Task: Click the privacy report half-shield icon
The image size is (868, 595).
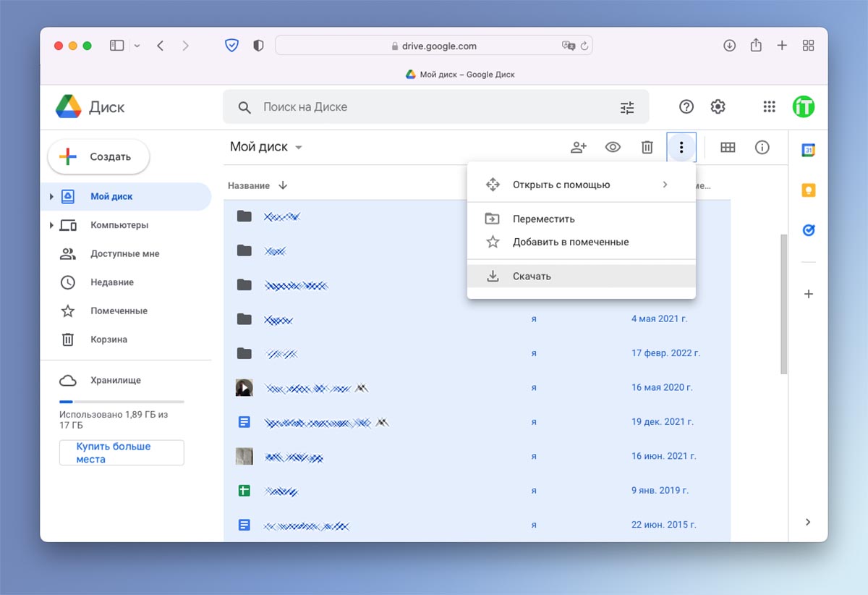Action: (258, 46)
